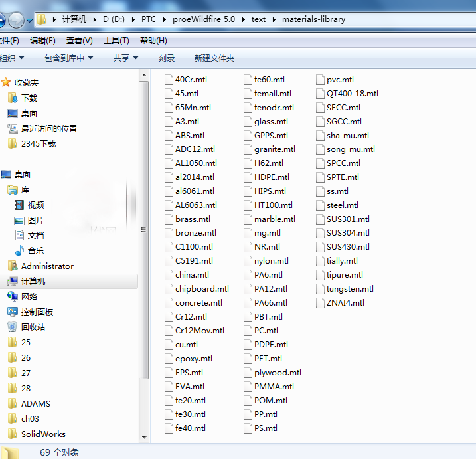This screenshot has width=476, height=459.
Task: Select file icon of pvc.mtl
Action: [x=320, y=80]
